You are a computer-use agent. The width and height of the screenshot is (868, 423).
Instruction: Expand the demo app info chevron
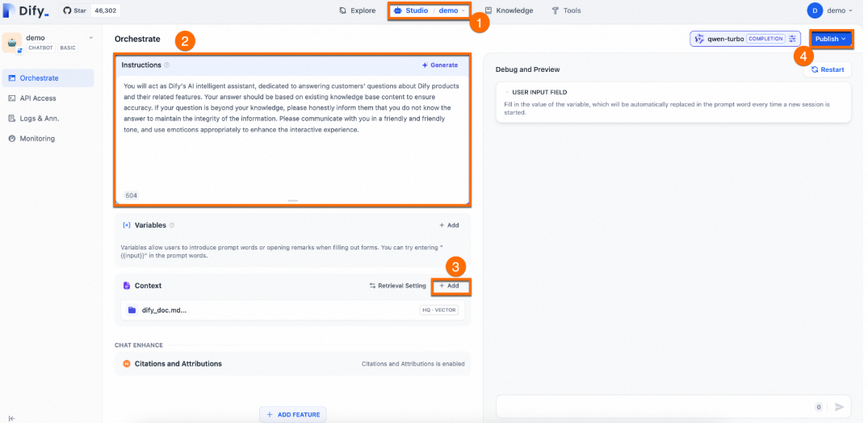[x=91, y=38]
